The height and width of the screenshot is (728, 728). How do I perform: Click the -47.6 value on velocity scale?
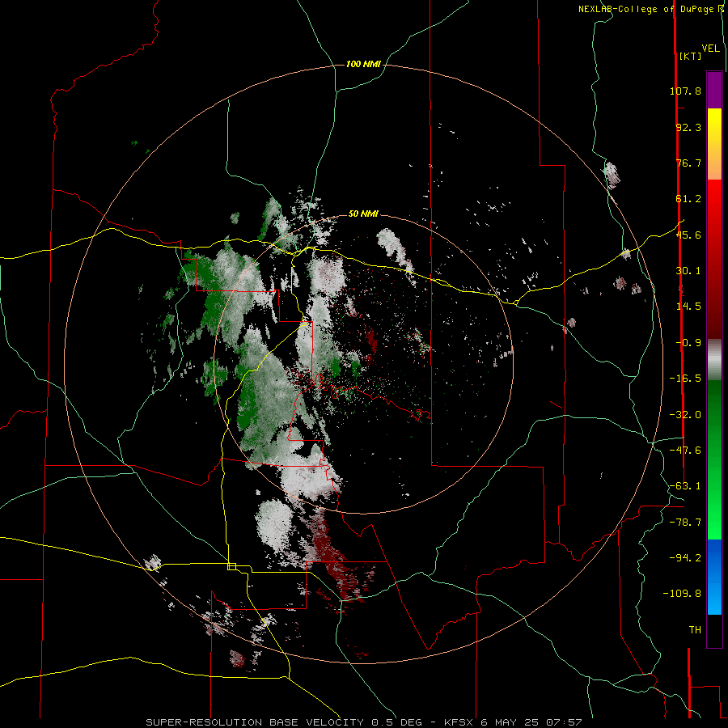[685, 451]
